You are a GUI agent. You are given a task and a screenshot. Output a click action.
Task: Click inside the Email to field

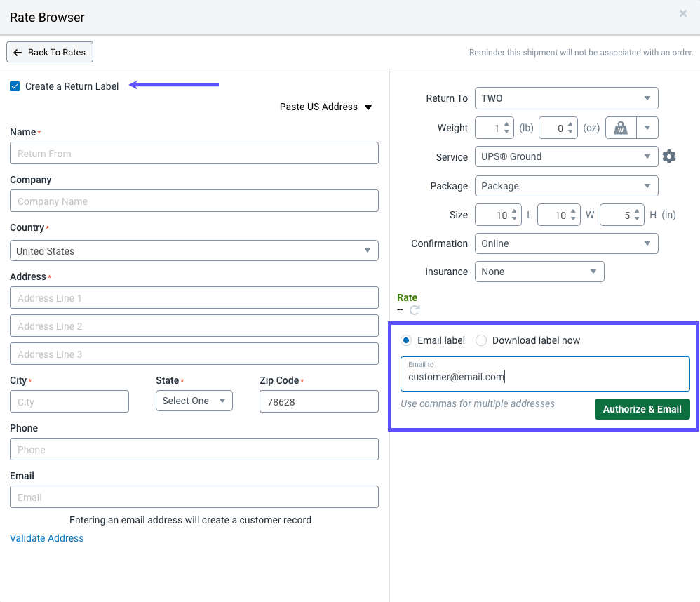(544, 376)
